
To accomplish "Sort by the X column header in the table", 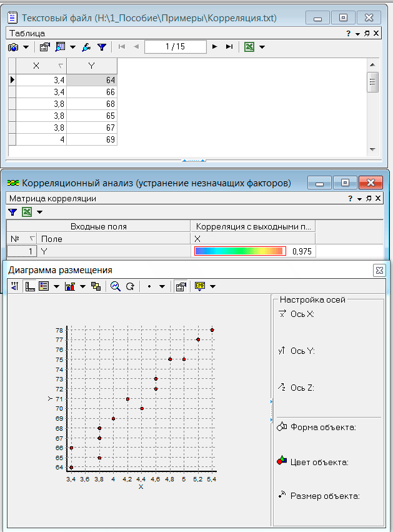I will click(41, 66).
